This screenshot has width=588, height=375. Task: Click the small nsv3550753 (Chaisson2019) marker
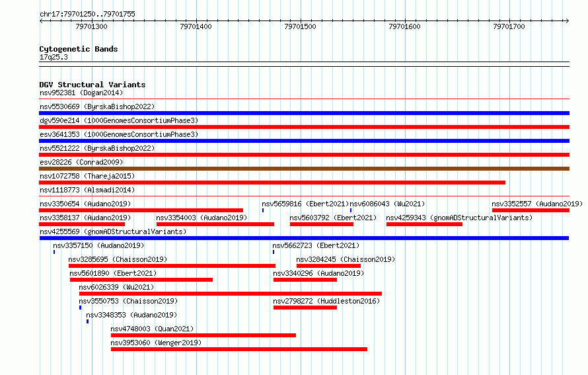point(80,308)
